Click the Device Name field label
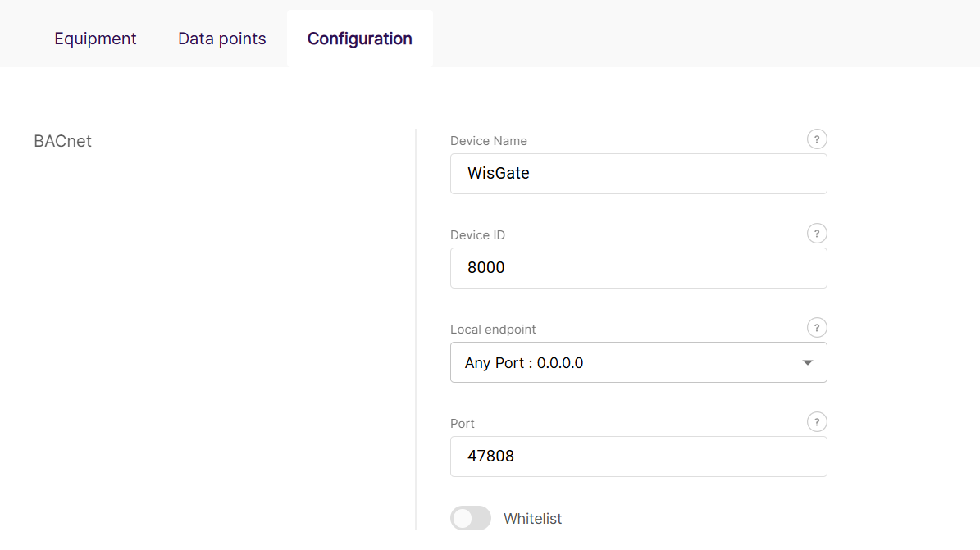 pyautogui.click(x=488, y=140)
